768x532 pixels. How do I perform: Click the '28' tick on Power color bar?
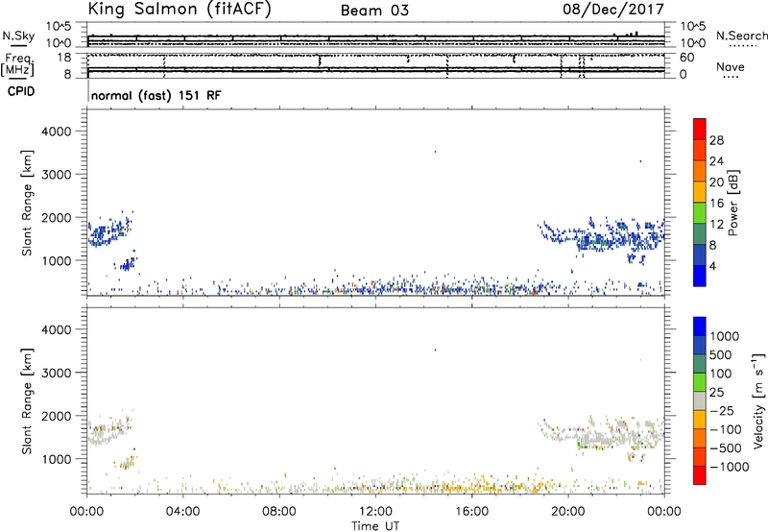tap(716, 140)
